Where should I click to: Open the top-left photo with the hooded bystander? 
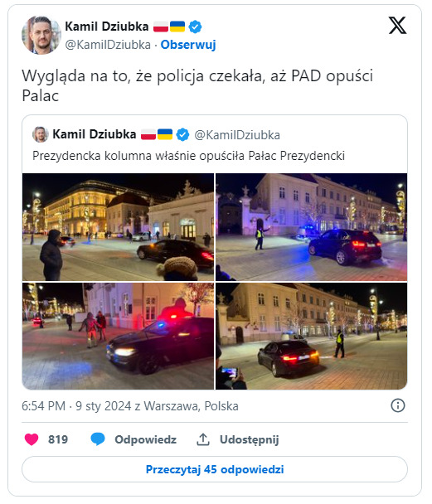pos(118,227)
